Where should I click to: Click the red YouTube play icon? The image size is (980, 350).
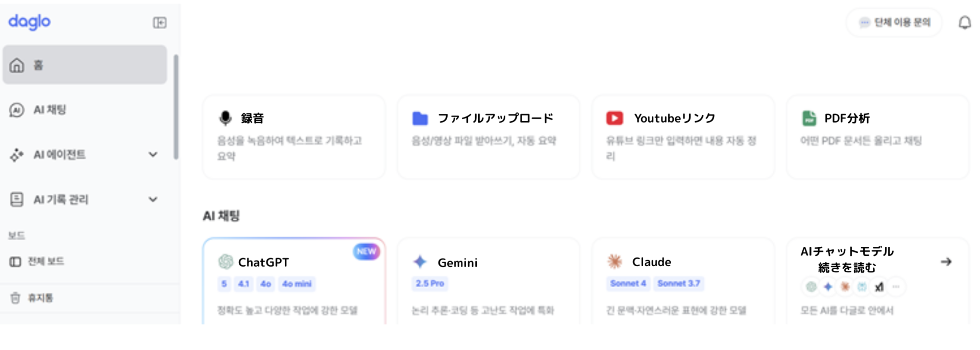pyautogui.click(x=615, y=119)
